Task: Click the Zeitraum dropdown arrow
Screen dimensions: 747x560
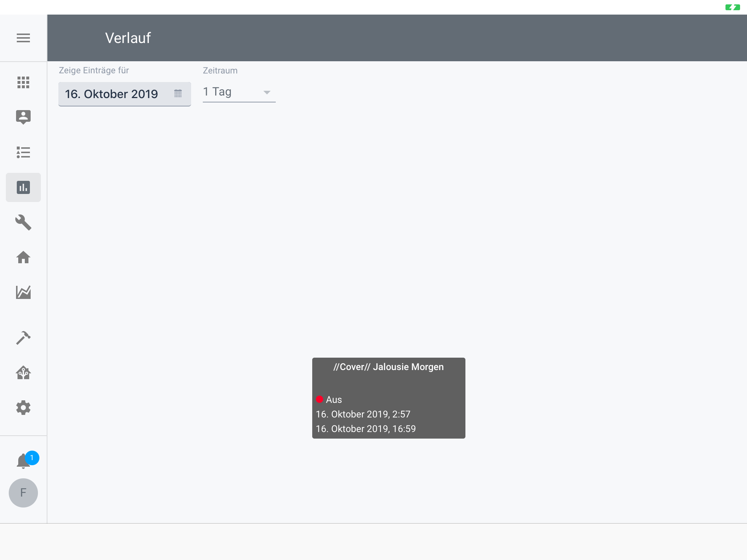Action: tap(267, 93)
